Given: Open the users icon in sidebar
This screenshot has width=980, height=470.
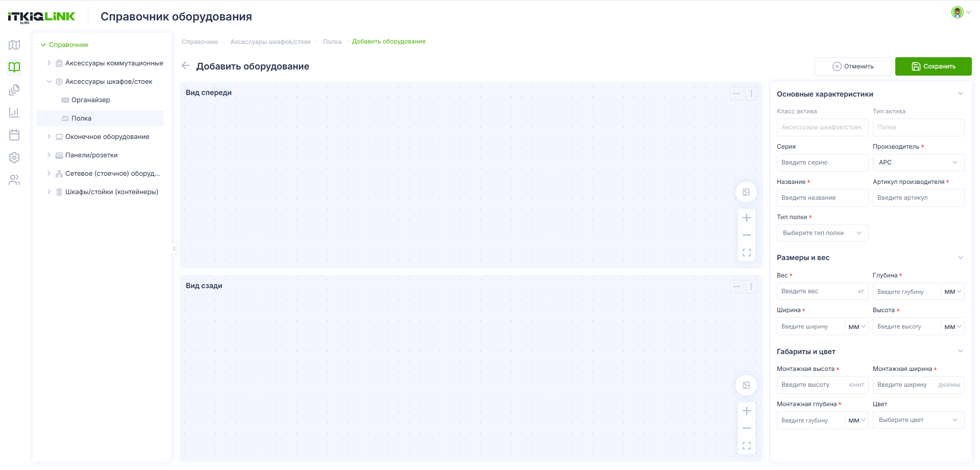Looking at the screenshot, I should [x=14, y=180].
